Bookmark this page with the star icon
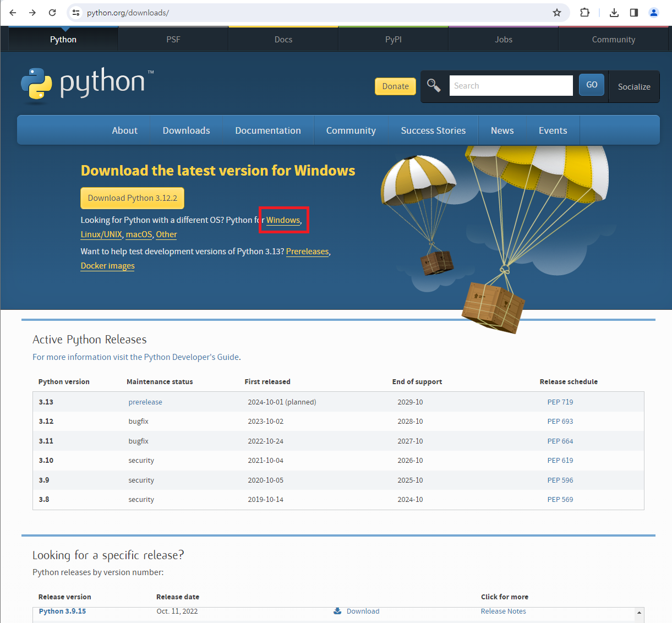 [x=557, y=13]
